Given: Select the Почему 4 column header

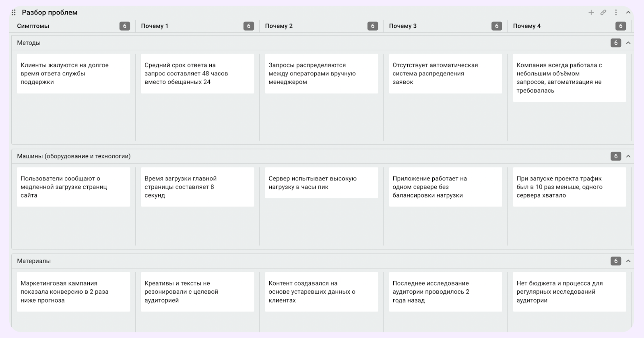Looking at the screenshot, I should (526, 26).
